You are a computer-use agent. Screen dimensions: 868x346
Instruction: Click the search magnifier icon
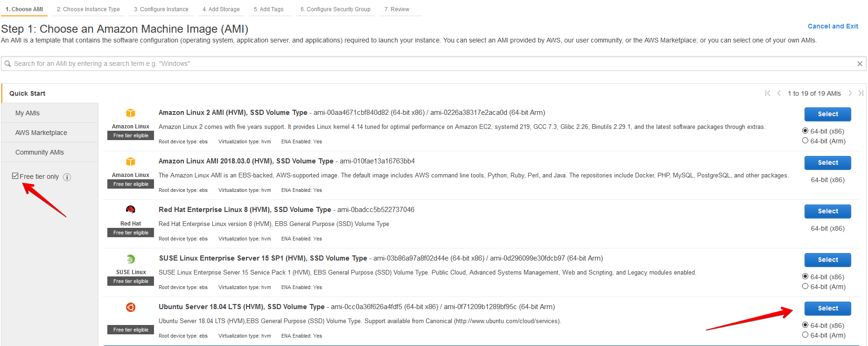tap(7, 64)
